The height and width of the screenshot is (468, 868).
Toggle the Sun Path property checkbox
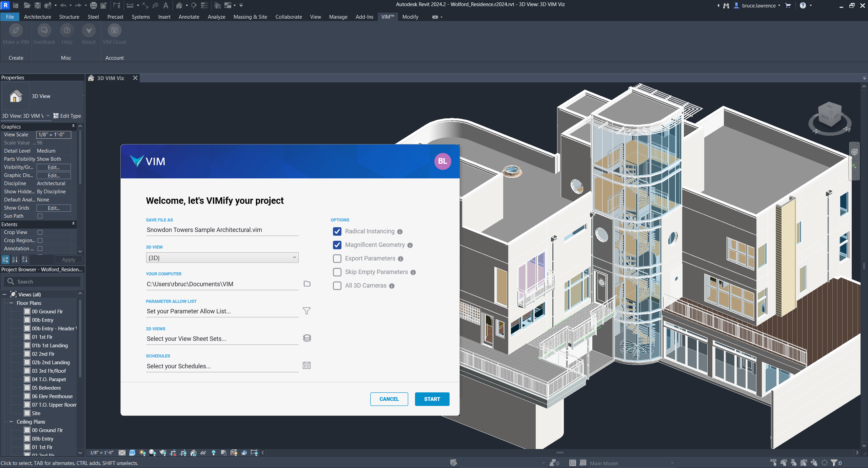40,216
